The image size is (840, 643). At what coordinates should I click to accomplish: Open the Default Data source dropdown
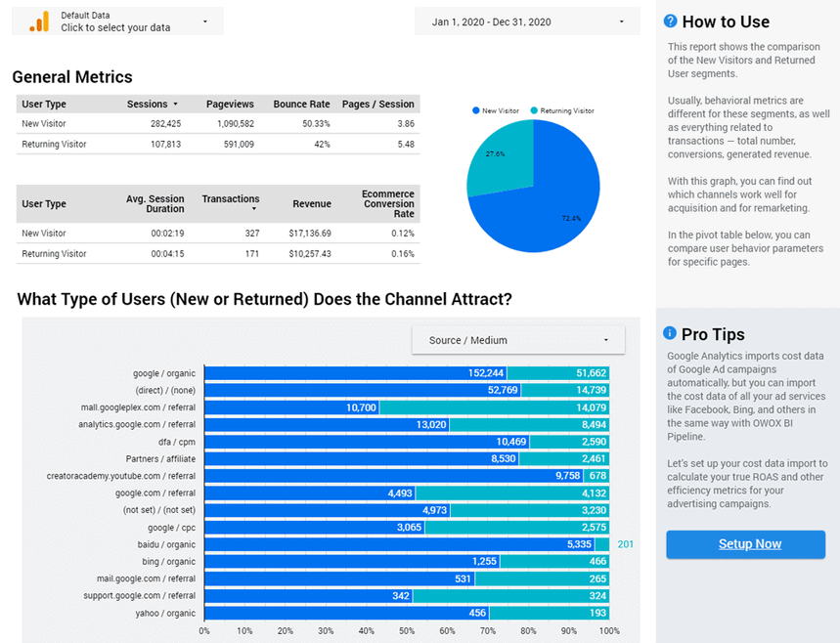118,21
